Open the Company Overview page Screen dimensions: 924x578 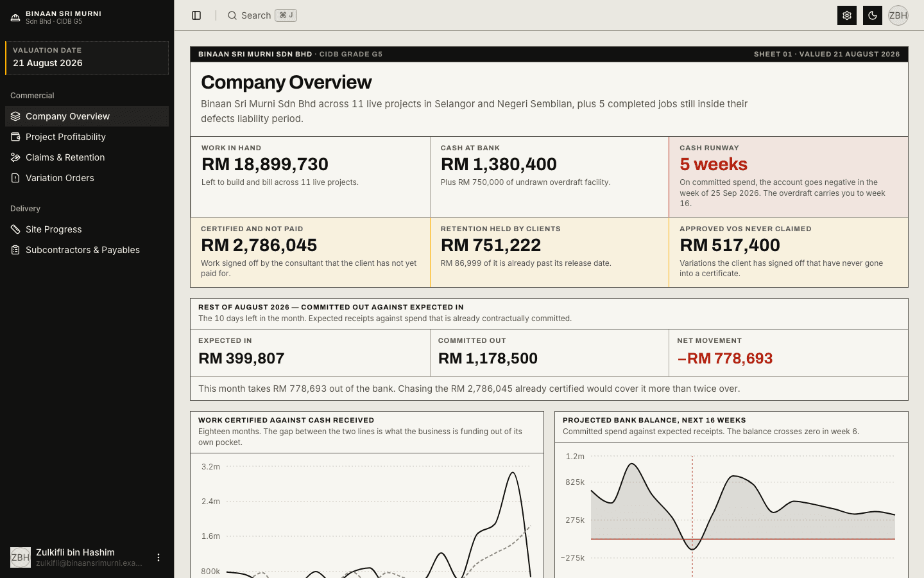tap(87, 116)
